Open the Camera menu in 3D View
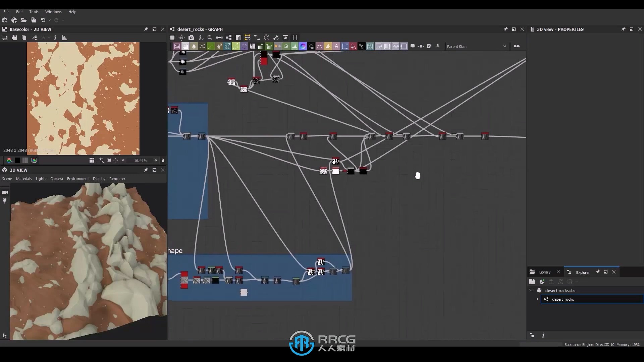 click(57, 179)
